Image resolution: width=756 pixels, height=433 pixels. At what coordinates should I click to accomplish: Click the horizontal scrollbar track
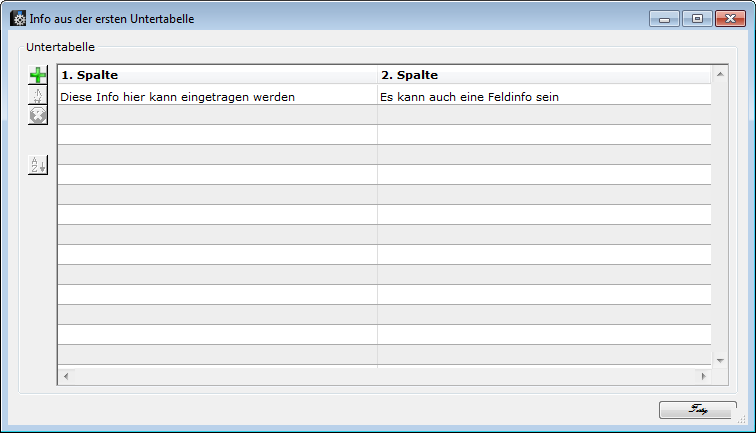pyautogui.click(x=384, y=376)
